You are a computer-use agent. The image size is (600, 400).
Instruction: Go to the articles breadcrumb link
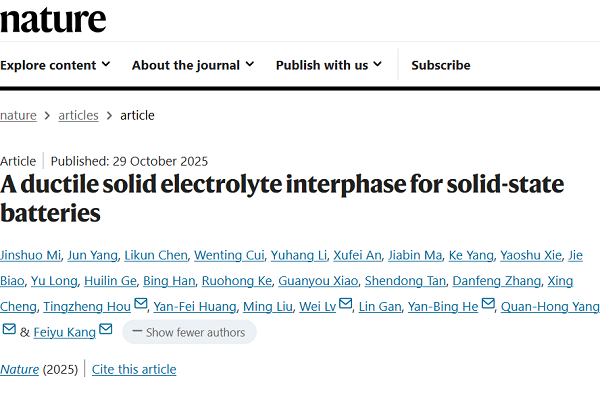(78, 115)
